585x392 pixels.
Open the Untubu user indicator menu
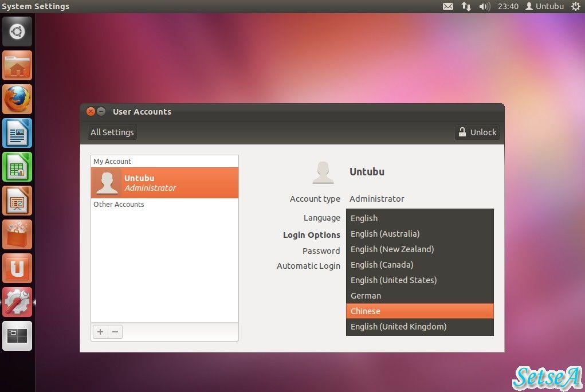click(x=545, y=6)
